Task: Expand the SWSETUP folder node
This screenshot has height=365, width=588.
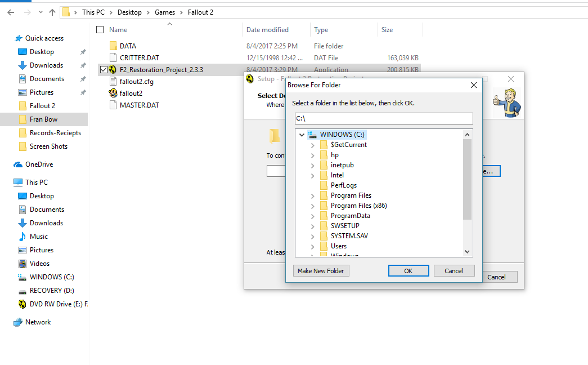Action: 312,226
